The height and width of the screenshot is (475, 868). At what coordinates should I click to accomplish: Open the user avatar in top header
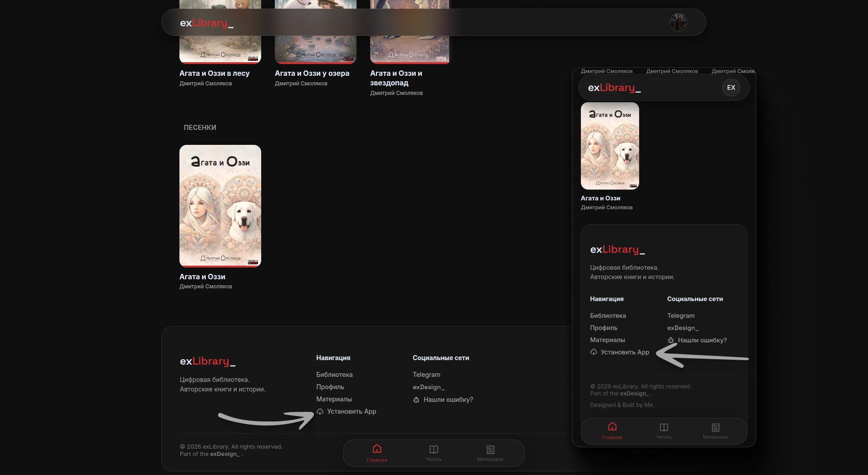click(x=678, y=22)
